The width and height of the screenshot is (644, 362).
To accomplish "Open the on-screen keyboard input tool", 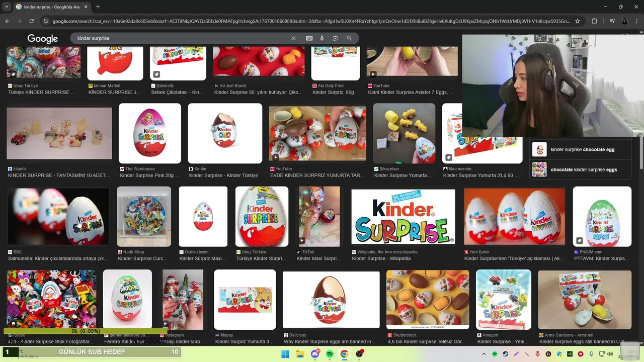I will [309, 38].
